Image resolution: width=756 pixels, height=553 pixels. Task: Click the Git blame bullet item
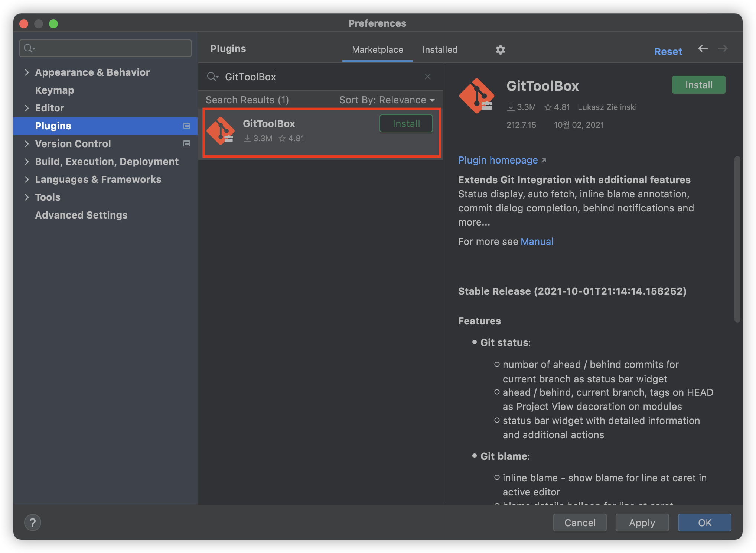[x=505, y=456]
